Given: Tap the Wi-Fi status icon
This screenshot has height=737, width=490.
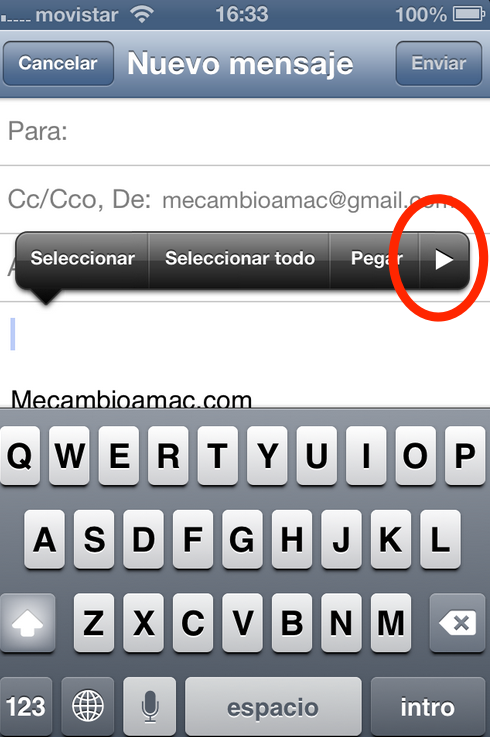Looking at the screenshot, I should pos(142,14).
